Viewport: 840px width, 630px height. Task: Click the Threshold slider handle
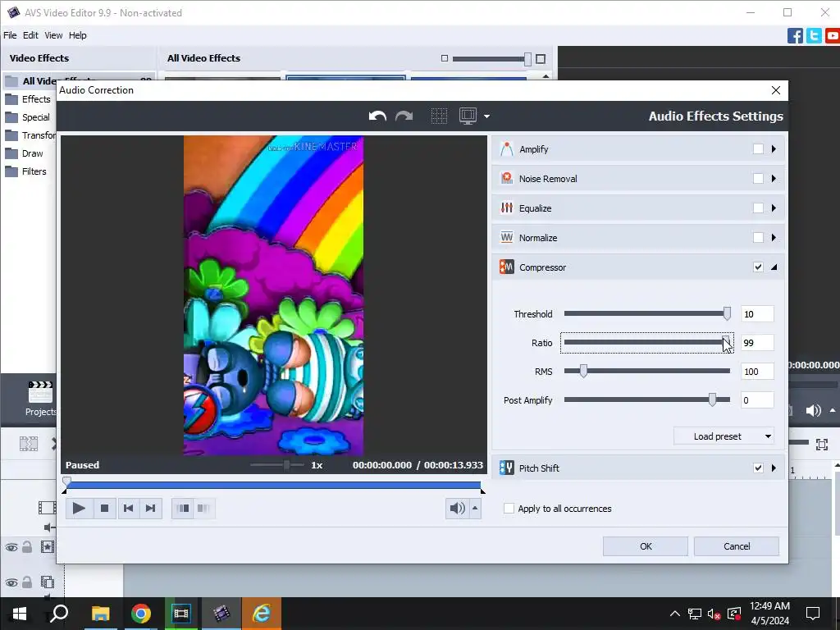[727, 314]
